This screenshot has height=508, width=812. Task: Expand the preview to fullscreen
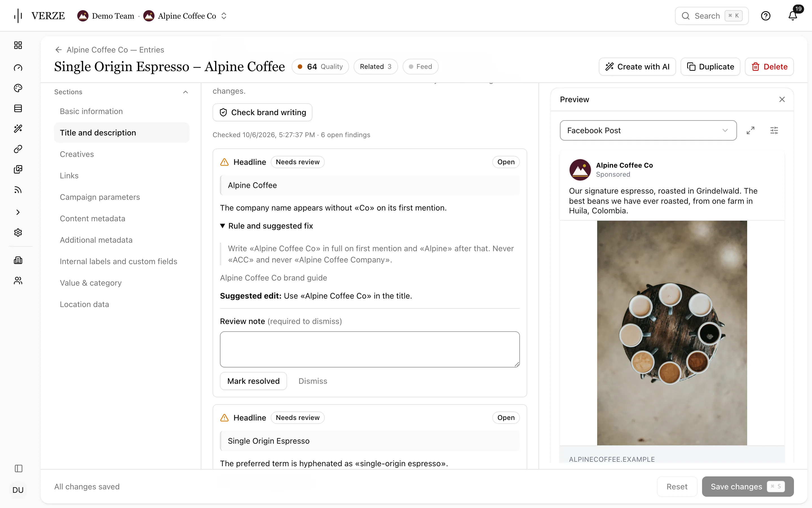click(750, 130)
